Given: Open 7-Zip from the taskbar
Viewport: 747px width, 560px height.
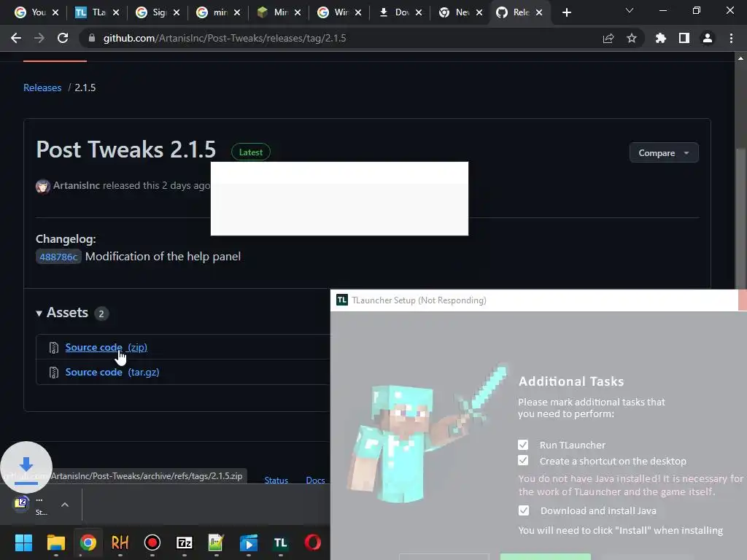Looking at the screenshot, I should coord(185,542).
